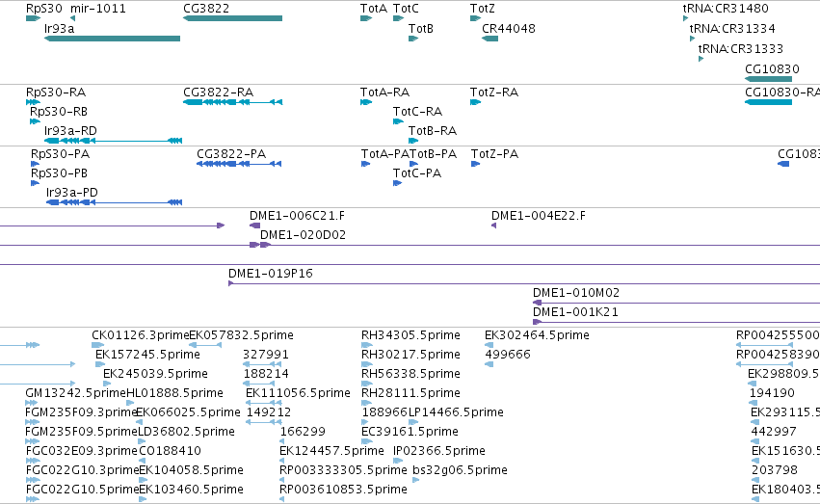Screen dimensions: 820x504
Task: Select the 166299 feature label
Action: 303,433
